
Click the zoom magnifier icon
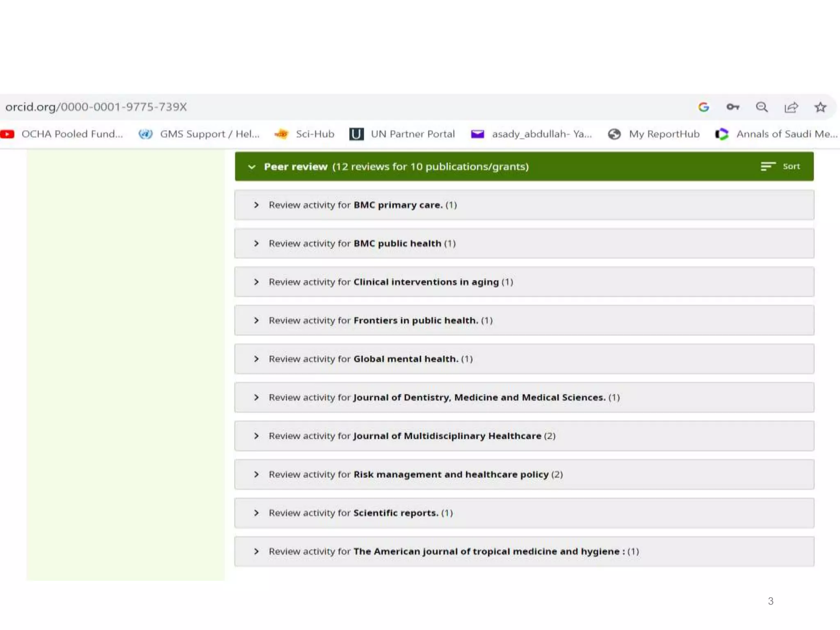coord(762,107)
